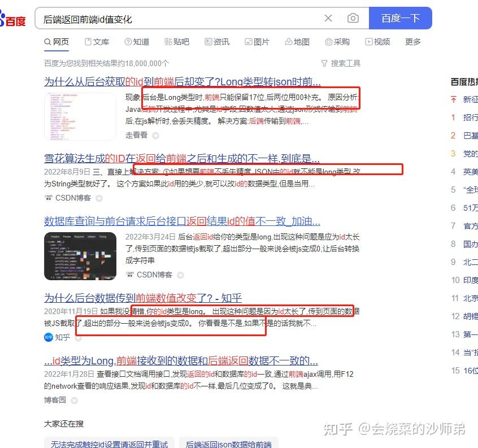
Task: Switch to the 知道 tab
Action: [x=137, y=42]
